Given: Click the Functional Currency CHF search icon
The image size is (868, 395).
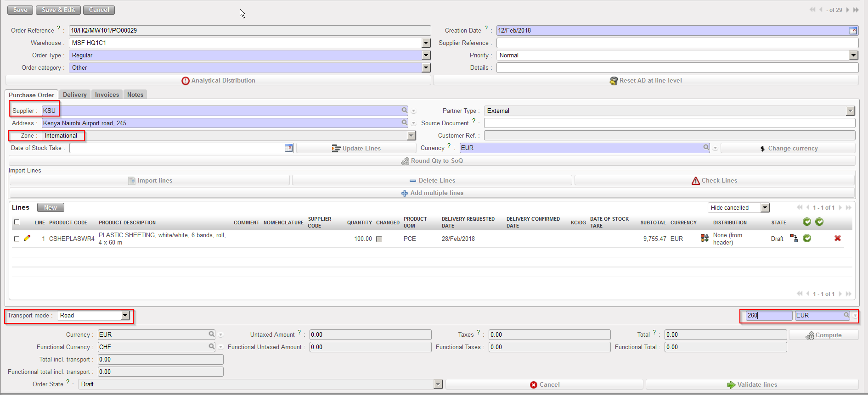Looking at the screenshot, I should click(x=212, y=346).
